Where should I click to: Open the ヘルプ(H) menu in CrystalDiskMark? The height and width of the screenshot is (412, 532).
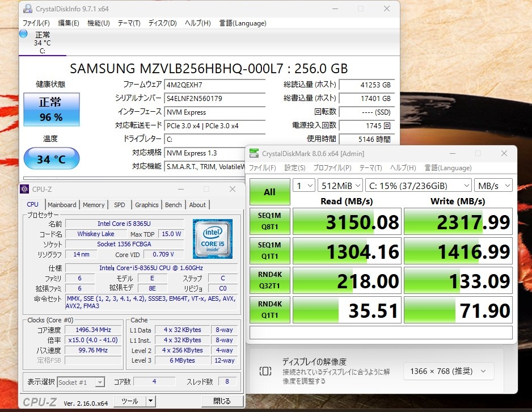pos(403,168)
